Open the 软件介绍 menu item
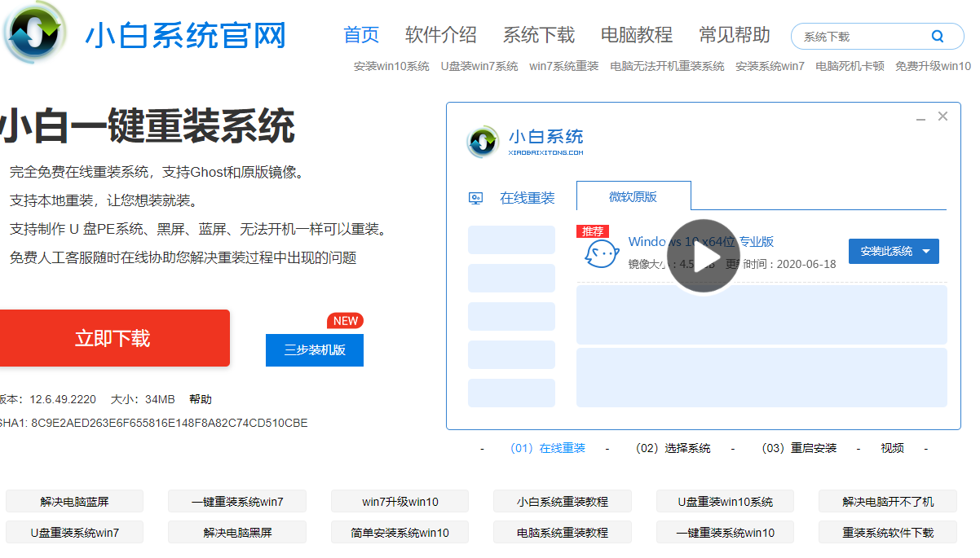This screenshot has width=980, height=558. click(440, 35)
